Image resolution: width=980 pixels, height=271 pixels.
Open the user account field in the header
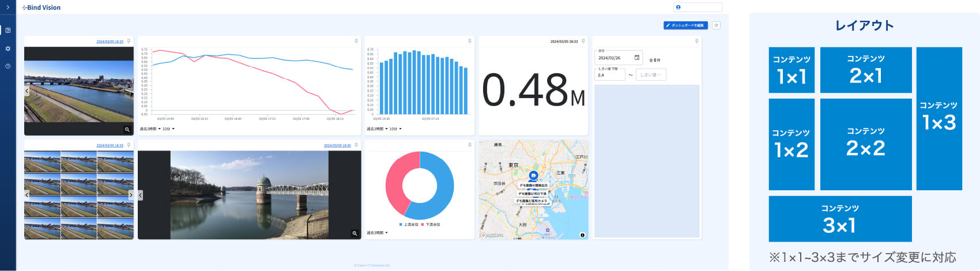698,7
